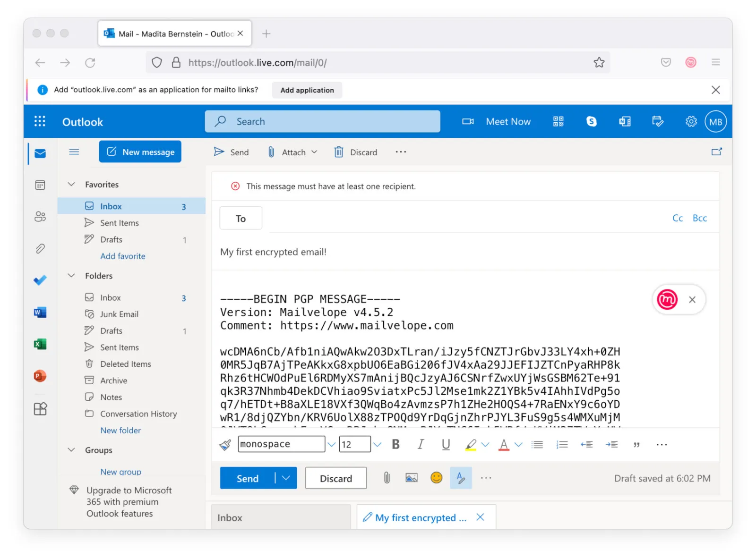Open Excel from the app sidebar

[x=40, y=344]
